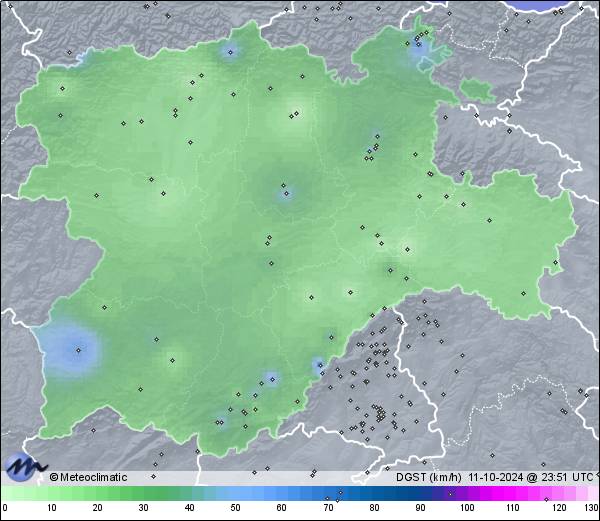Viewport: 600px width, 521px height.
Task: Click the station marker inside the large southwest blue patch
Action: pyautogui.click(x=78, y=350)
